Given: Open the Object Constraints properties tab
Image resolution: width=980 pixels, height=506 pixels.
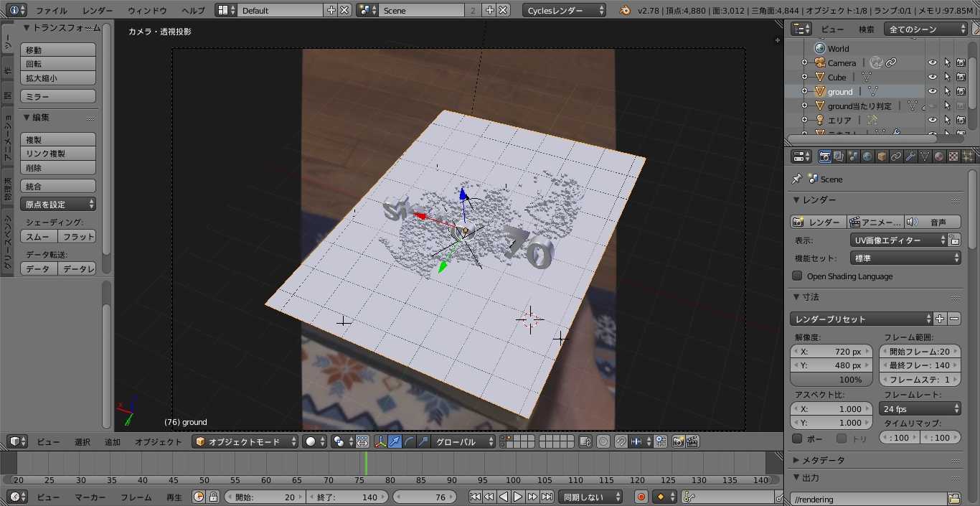Looking at the screenshot, I should coord(897,156).
